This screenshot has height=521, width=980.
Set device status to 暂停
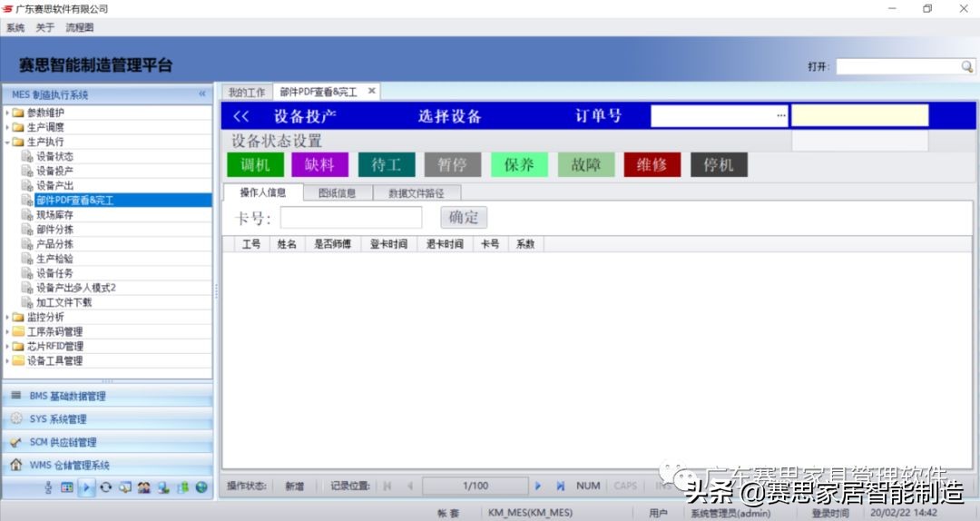tap(453, 165)
